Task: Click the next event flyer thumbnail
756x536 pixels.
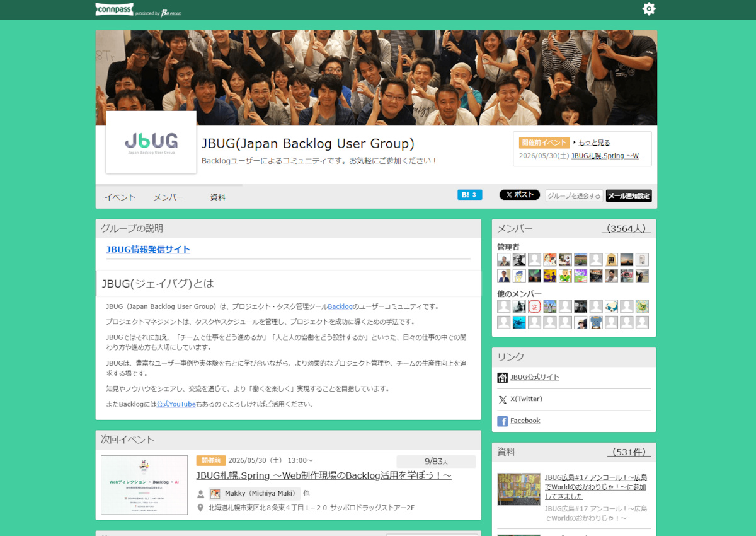Action: [x=144, y=485]
